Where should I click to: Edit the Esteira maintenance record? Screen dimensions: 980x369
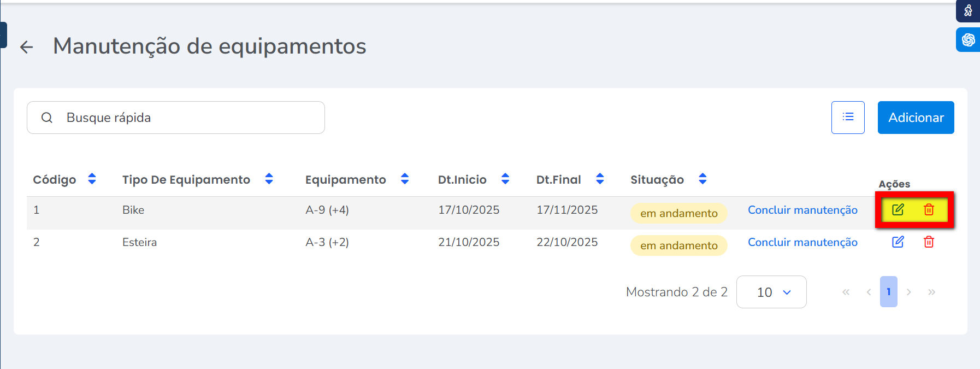tap(898, 242)
